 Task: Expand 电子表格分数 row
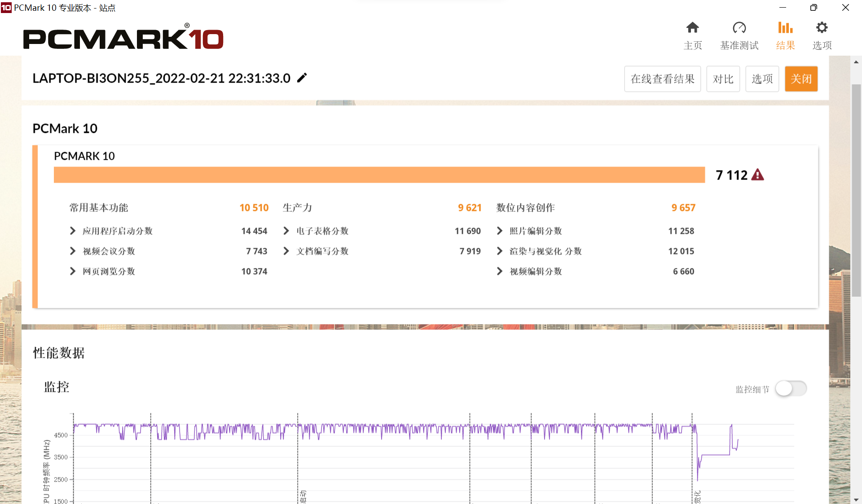(286, 231)
